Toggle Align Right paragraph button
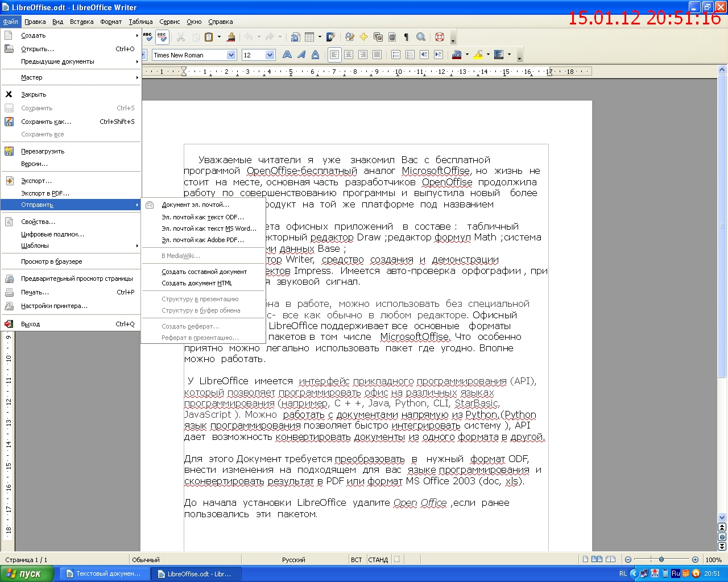This screenshot has height=582, width=728. (362, 55)
